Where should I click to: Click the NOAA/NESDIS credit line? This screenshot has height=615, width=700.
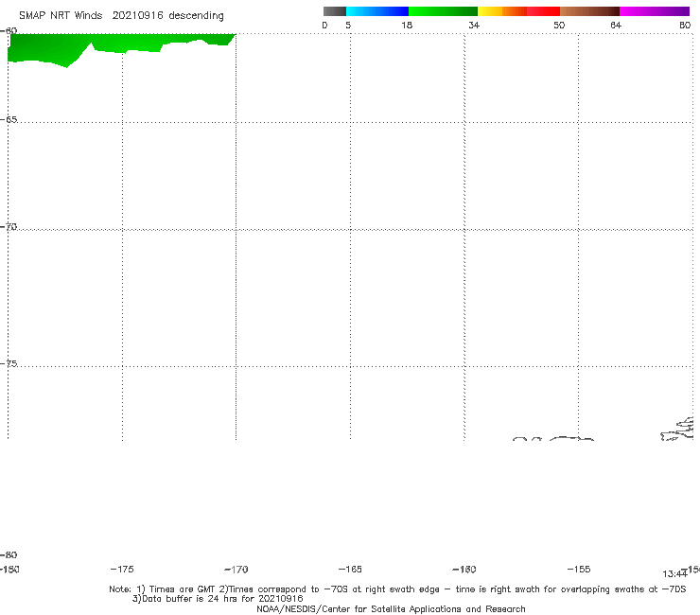coord(391,609)
